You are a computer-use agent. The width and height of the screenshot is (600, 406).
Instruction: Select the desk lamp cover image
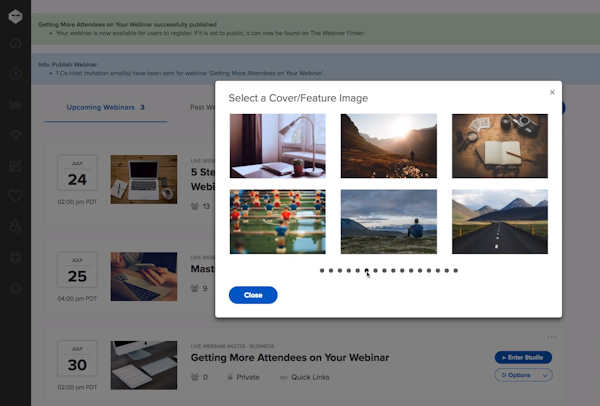[x=277, y=146]
